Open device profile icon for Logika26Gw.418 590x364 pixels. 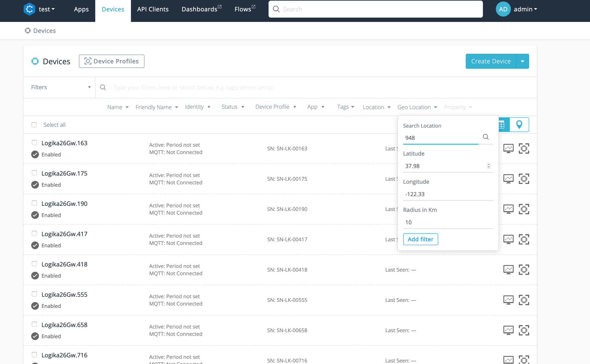(524, 270)
